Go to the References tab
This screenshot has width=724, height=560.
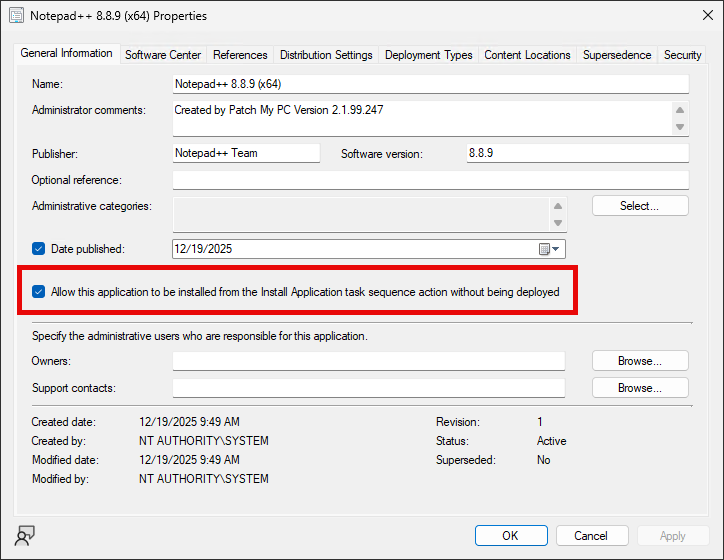tap(240, 55)
